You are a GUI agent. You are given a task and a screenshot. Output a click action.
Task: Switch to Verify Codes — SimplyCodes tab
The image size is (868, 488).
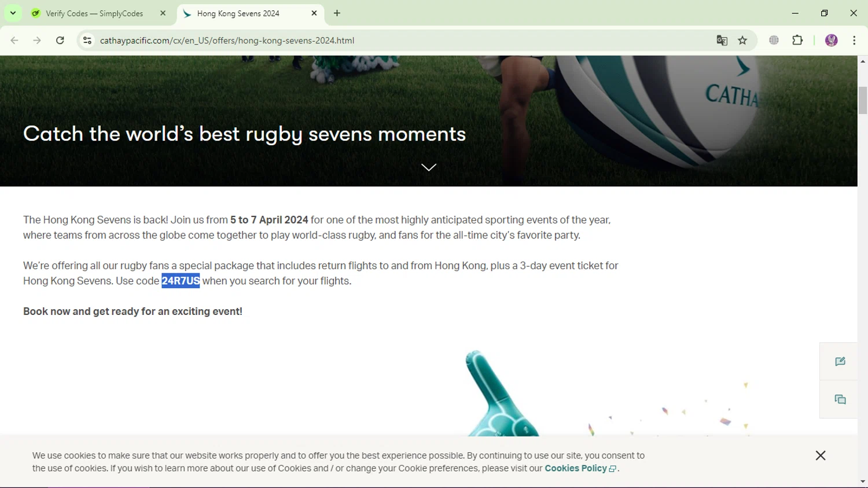[x=94, y=13]
